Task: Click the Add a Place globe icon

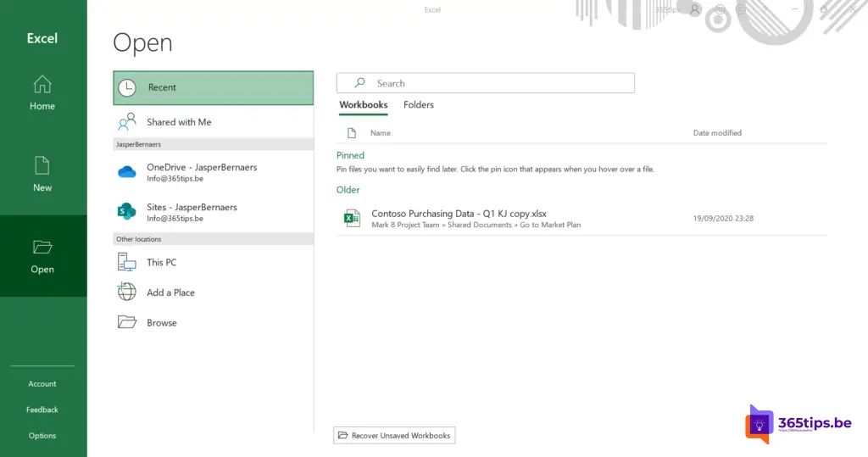Action: pos(127,292)
